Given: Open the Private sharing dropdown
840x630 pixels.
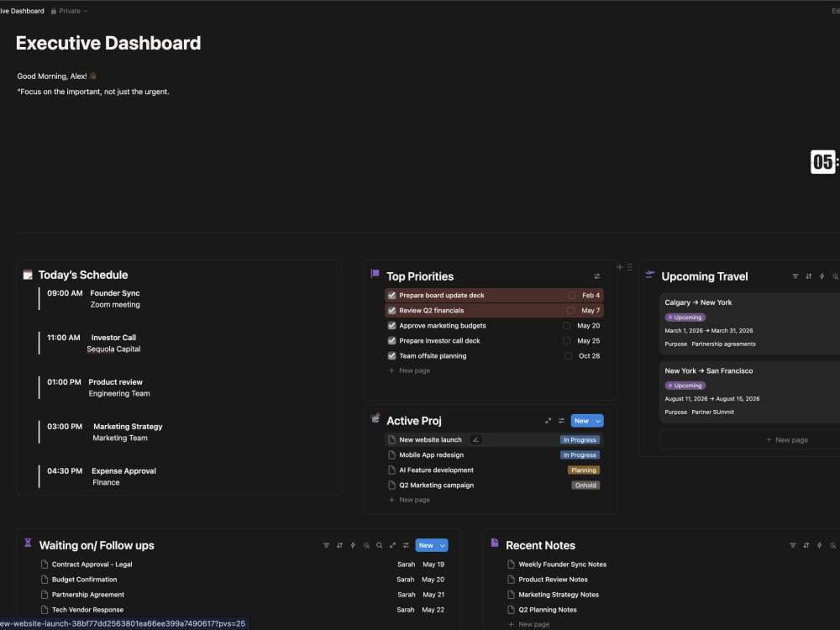Looking at the screenshot, I should 70,11.
